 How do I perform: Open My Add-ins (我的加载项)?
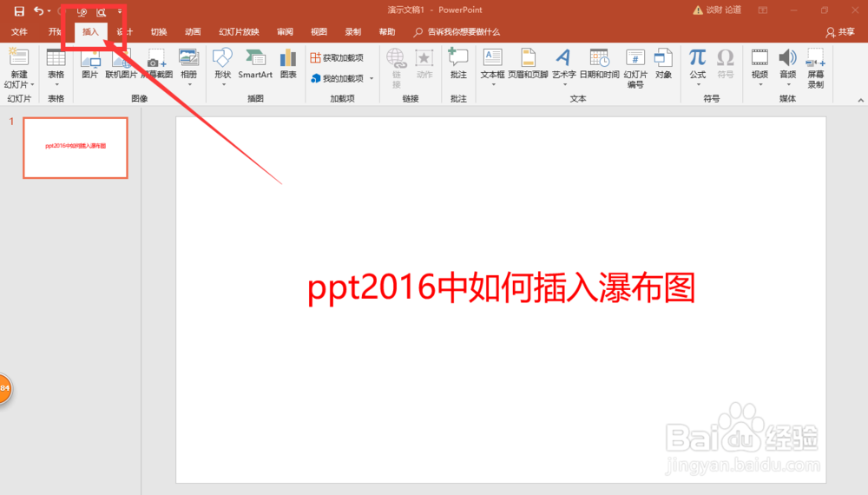tap(337, 78)
